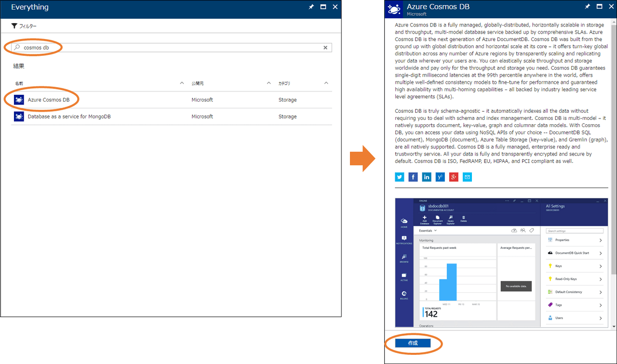Close the Azure Cosmos DB blade
The image size is (617, 364).
(x=611, y=7)
